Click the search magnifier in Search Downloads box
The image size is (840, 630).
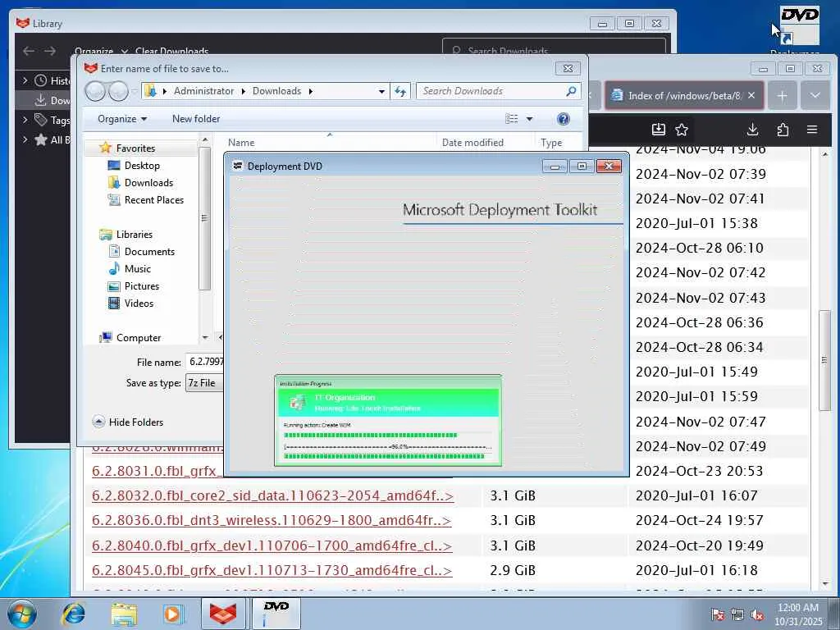coord(571,91)
